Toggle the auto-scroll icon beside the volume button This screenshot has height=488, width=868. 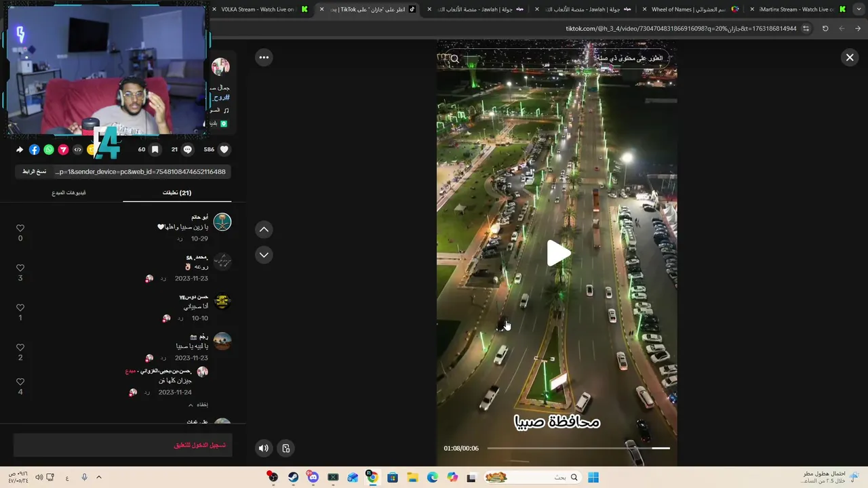pos(286,448)
